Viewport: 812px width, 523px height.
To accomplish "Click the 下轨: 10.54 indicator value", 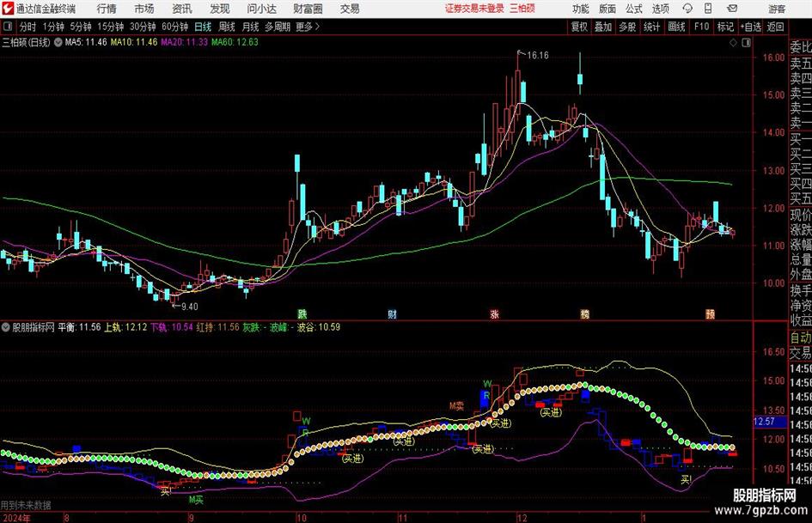I will point(171,327).
